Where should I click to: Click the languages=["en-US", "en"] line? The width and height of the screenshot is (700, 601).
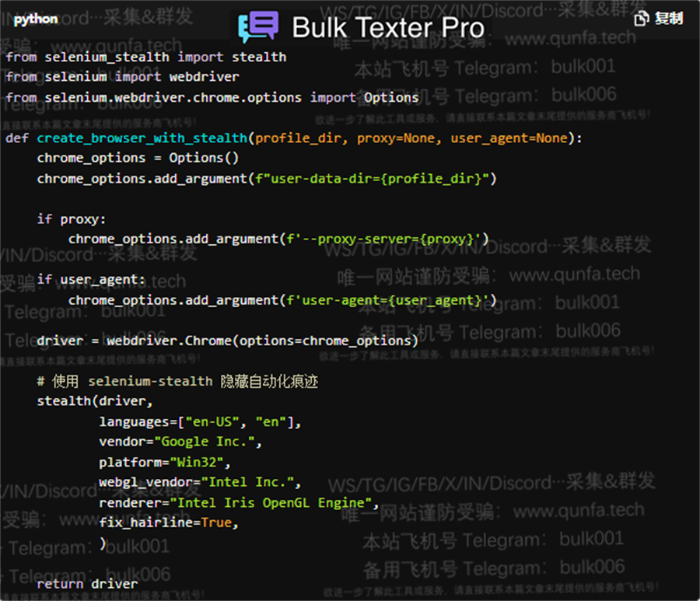(200, 421)
